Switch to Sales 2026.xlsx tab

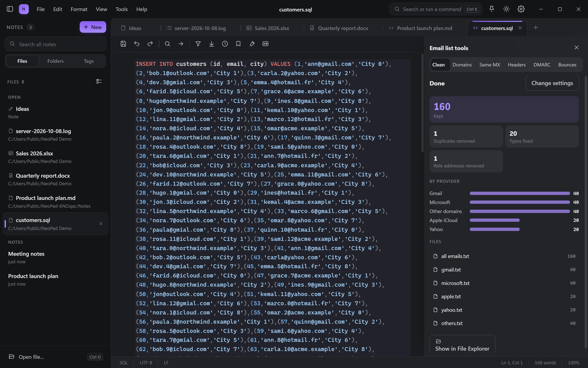pyautogui.click(x=272, y=28)
